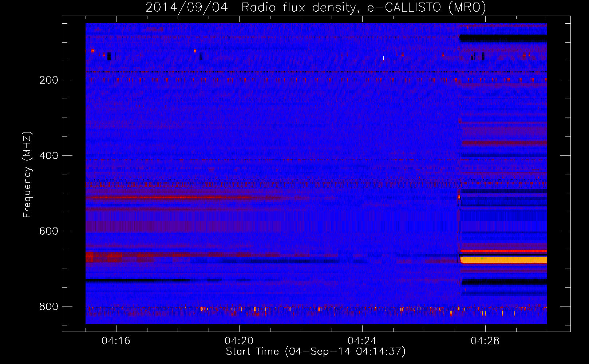This screenshot has width=589, height=364.
Task: Click the 04:16 time axis label
Action: click(116, 341)
